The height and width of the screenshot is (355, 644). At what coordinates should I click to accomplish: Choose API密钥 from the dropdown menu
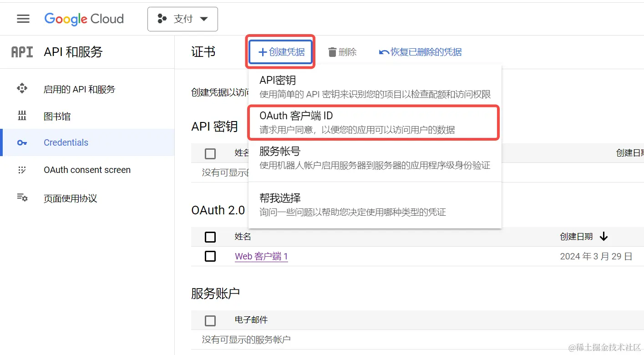(375, 86)
